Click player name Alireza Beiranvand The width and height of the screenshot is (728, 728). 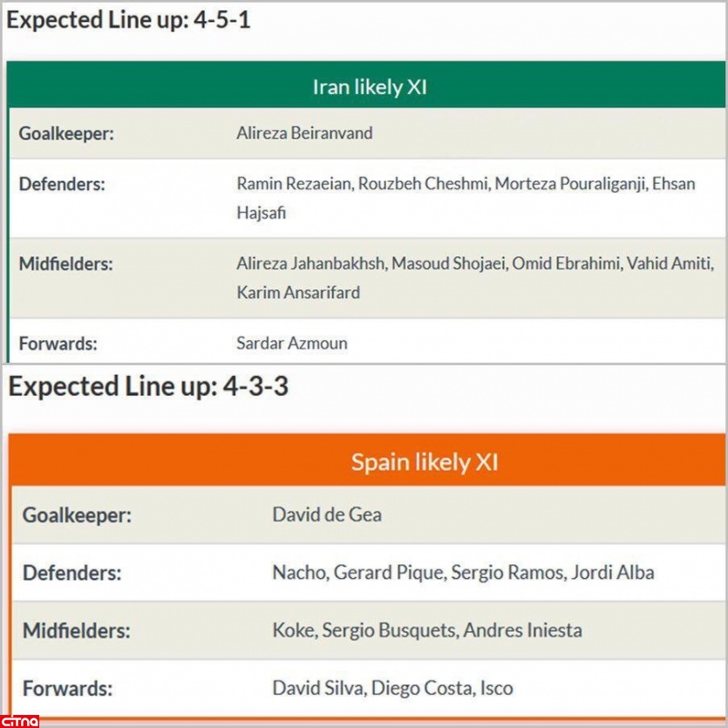point(304,133)
